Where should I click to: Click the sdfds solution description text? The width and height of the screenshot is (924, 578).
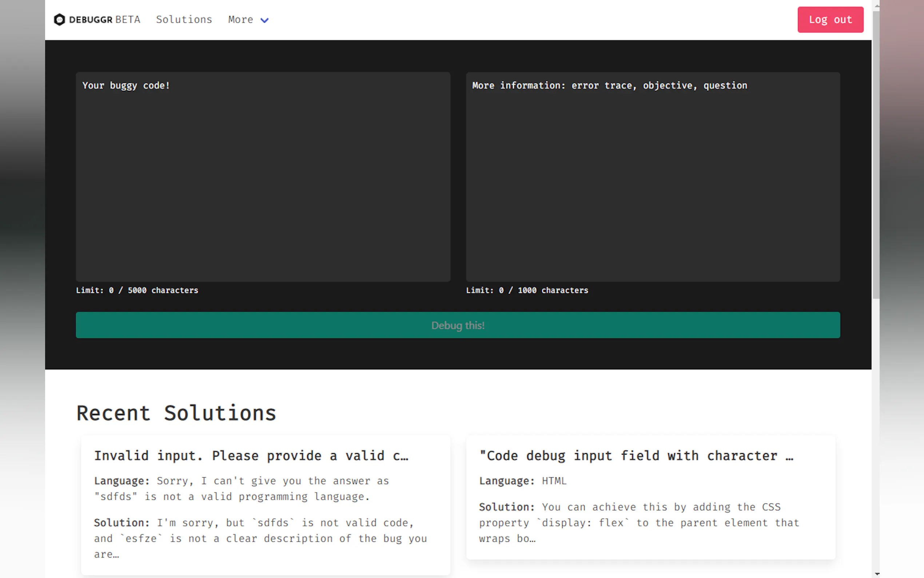[x=260, y=538]
